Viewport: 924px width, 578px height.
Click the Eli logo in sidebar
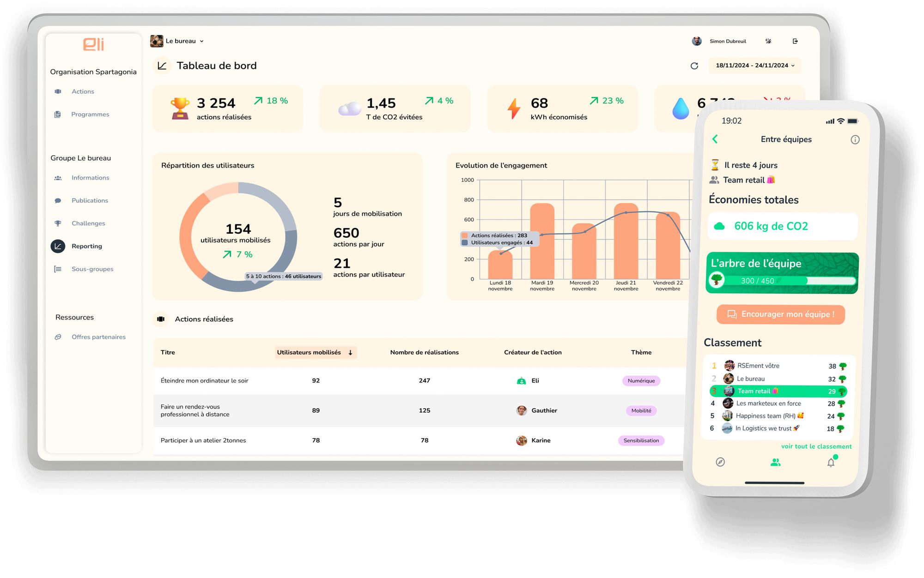93,45
